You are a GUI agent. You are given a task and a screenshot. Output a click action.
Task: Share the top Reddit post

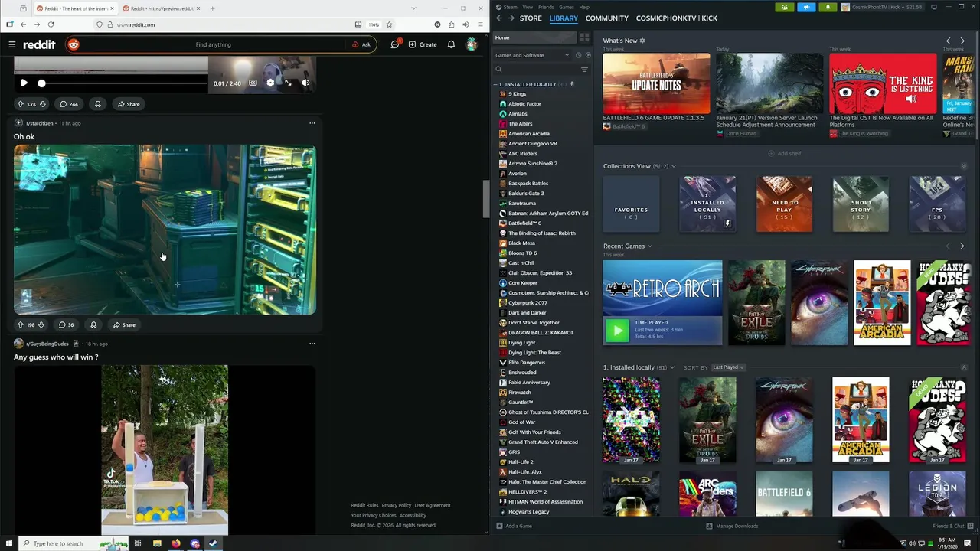[x=128, y=104]
